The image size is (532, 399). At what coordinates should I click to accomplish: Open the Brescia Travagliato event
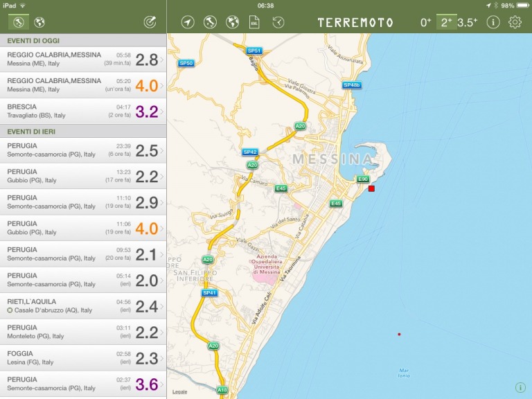pos(83,111)
